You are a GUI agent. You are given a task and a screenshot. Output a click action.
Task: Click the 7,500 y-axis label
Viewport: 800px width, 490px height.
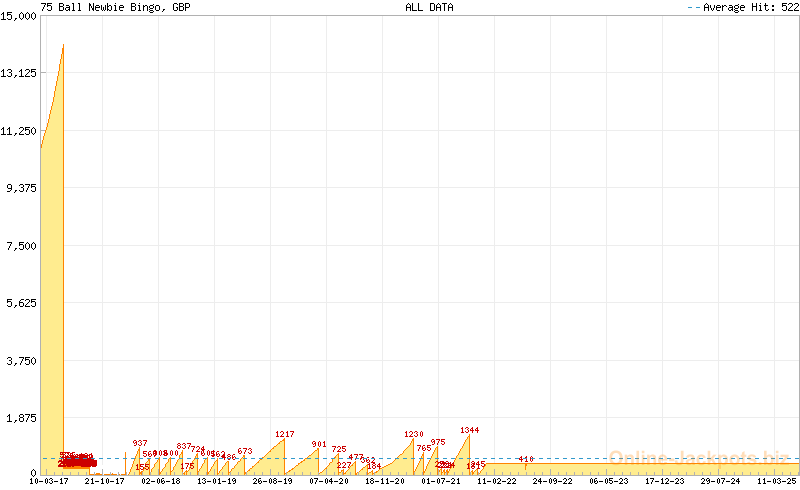(22, 245)
